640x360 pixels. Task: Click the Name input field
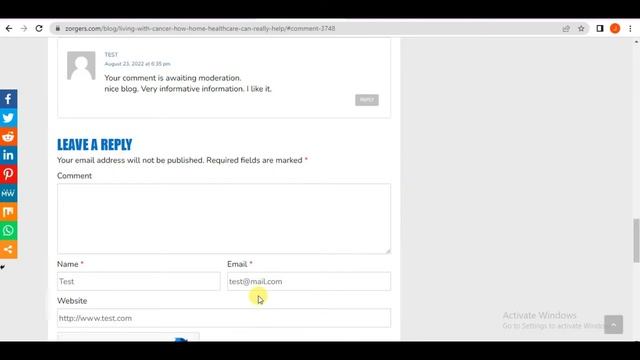138,281
